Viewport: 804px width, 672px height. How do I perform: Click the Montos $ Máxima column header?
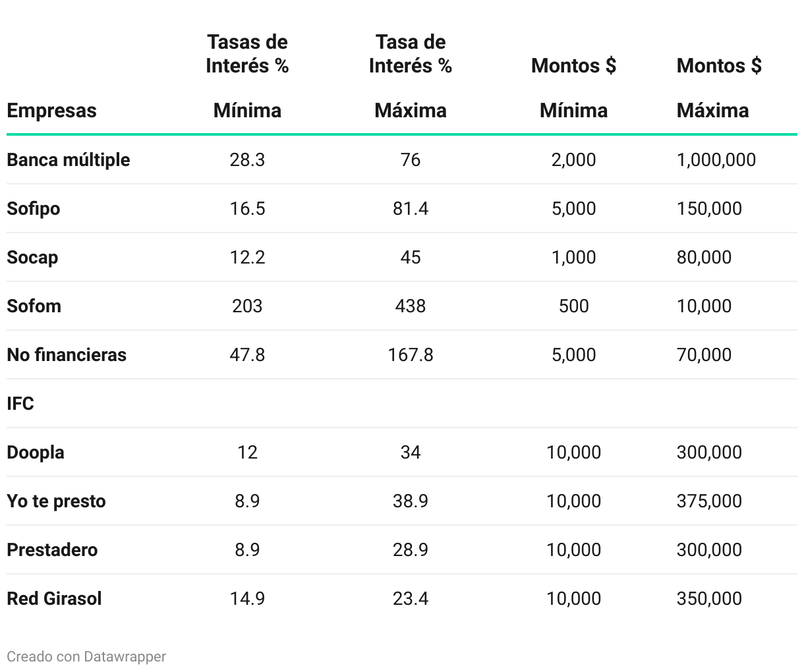pos(718,88)
